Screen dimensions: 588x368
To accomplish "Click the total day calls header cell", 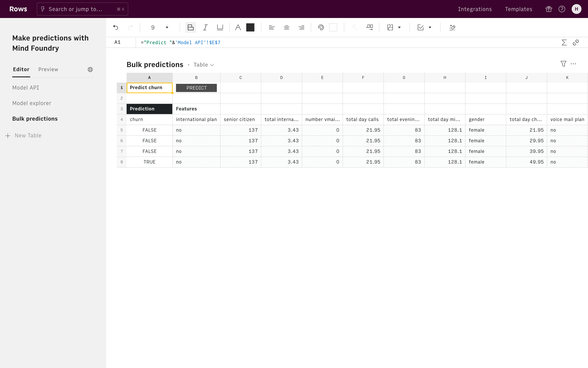I will (363, 120).
